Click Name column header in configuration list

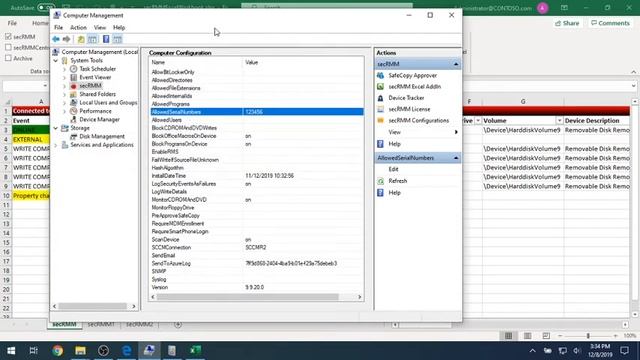[196, 62]
